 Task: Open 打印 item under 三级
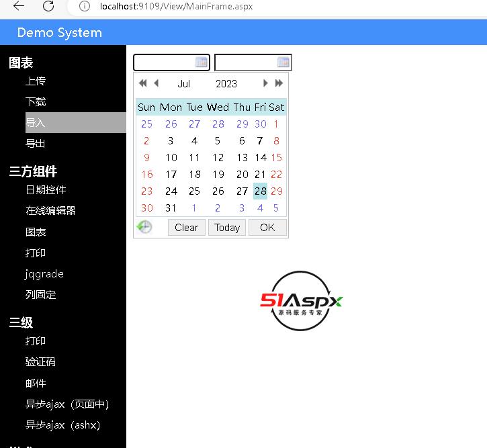pos(36,341)
